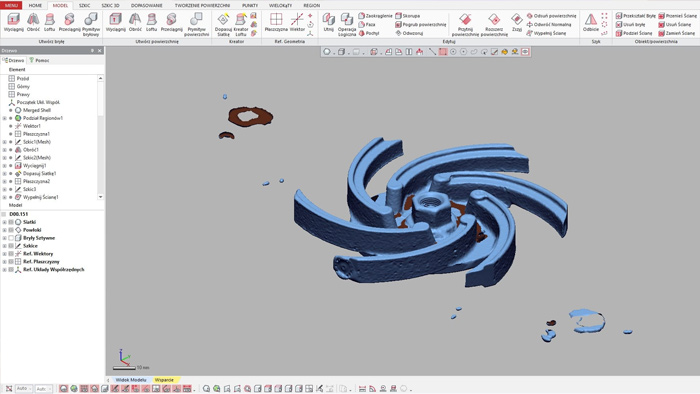Choose the Odbicie mirror tool
Viewport: 700px width, 394px height.
591,22
